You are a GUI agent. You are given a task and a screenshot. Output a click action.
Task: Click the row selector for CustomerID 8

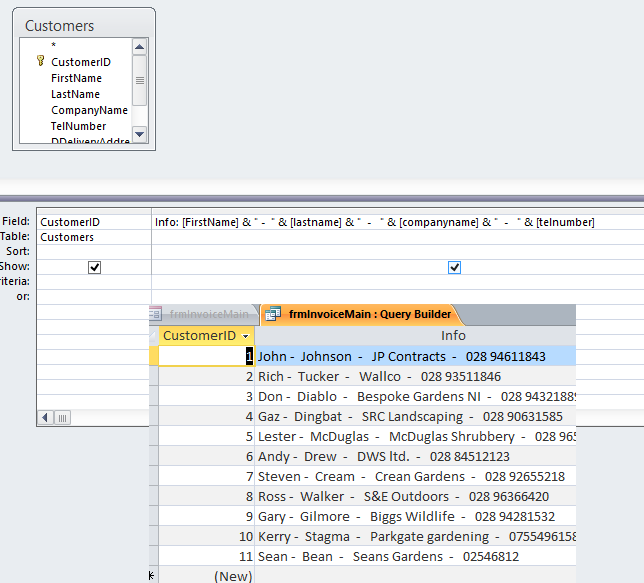(154, 496)
